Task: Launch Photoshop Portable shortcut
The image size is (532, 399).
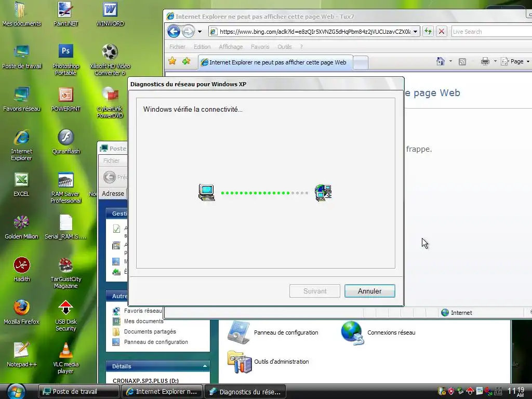Action: 65,60
